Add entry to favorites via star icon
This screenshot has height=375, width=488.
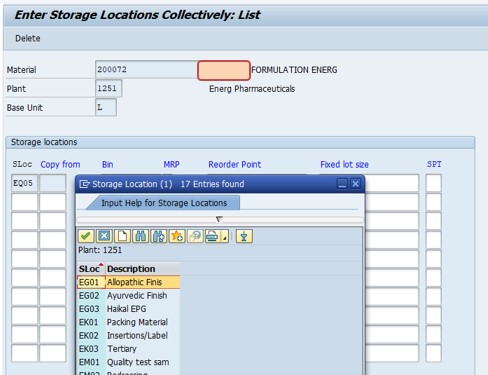(x=177, y=236)
